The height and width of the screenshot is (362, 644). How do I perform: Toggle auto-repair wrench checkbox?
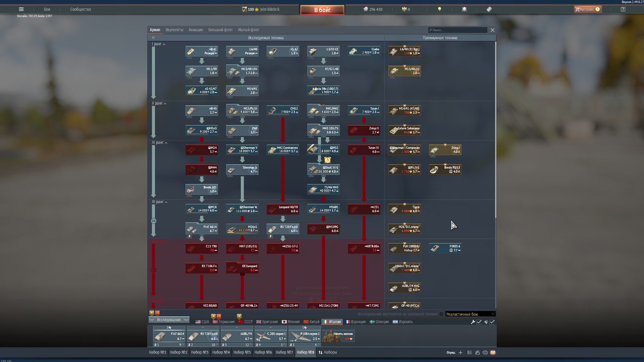pos(479,322)
